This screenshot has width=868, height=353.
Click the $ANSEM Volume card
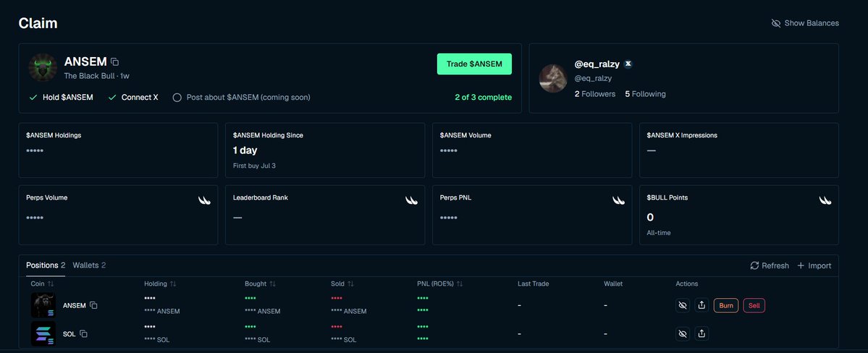532,150
